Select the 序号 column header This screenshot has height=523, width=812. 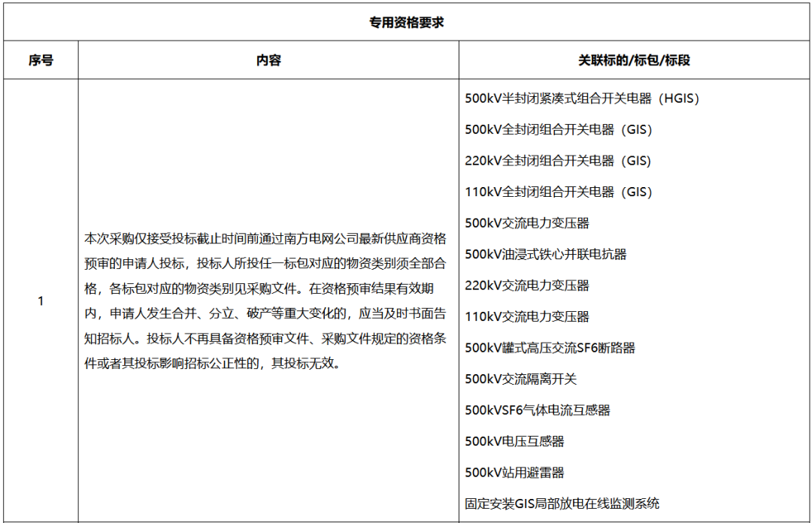pyautogui.click(x=41, y=60)
